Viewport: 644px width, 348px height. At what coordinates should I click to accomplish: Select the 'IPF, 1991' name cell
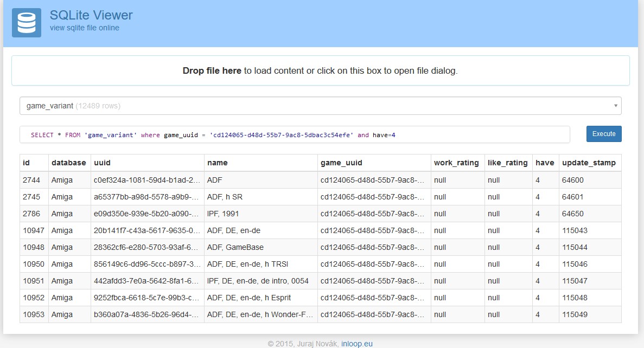click(224, 214)
